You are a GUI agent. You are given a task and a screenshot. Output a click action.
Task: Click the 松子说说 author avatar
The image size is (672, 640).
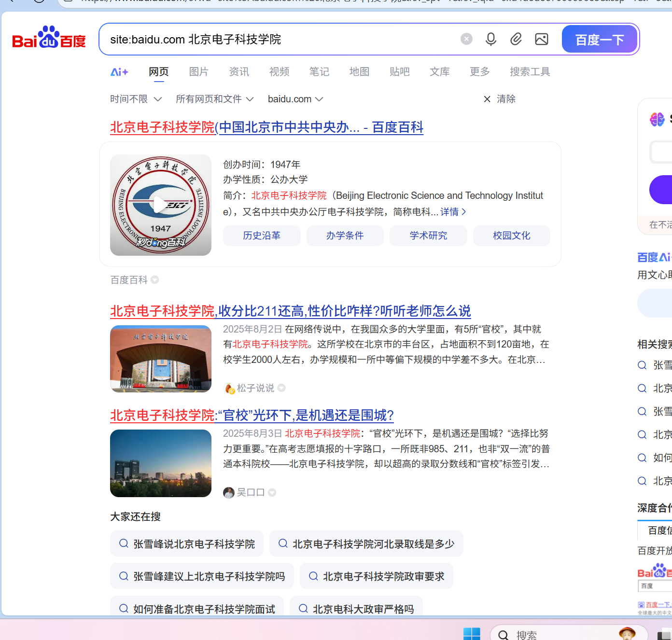[229, 388]
